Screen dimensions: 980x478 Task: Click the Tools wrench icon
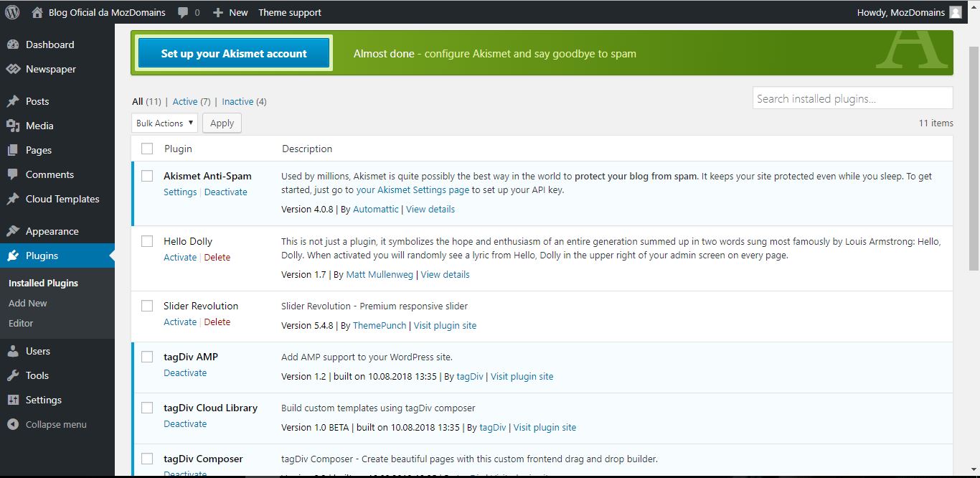tap(13, 375)
